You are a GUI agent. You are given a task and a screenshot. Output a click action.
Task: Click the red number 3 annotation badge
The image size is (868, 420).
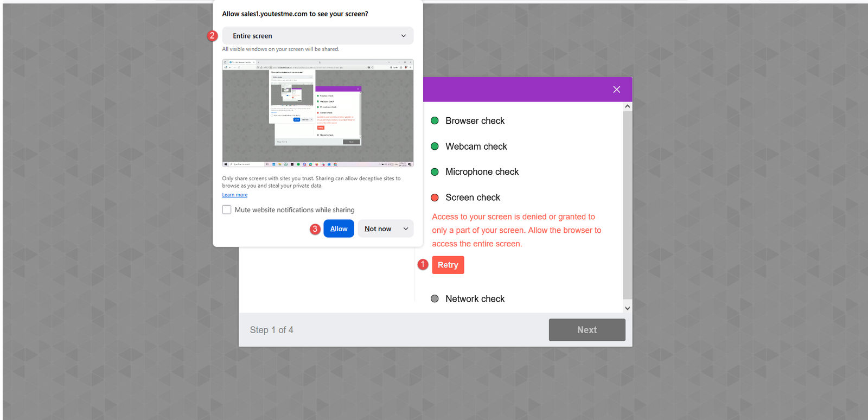pyautogui.click(x=315, y=229)
